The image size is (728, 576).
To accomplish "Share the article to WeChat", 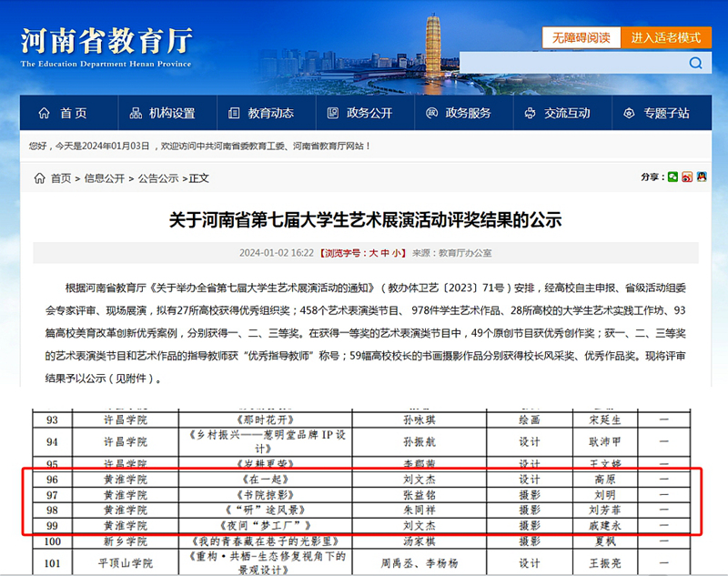I will [673, 177].
